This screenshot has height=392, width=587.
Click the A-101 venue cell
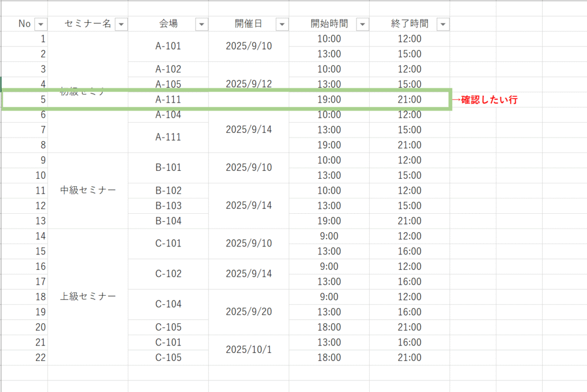(168, 46)
